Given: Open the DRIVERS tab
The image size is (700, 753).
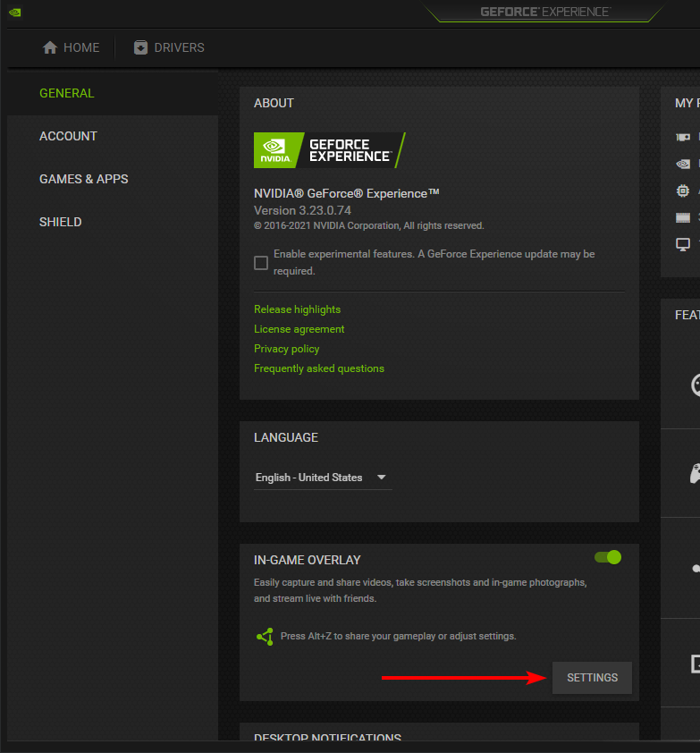Looking at the screenshot, I should pos(169,47).
